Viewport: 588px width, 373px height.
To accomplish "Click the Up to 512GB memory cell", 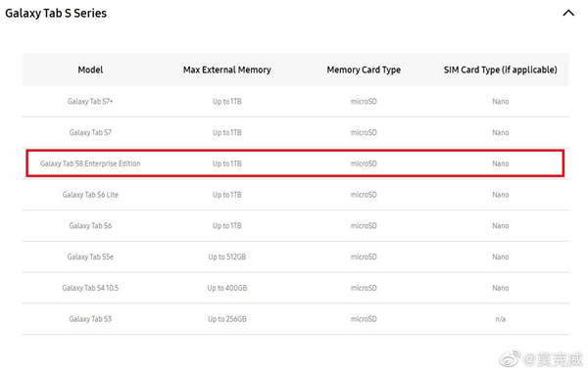I will (227, 256).
